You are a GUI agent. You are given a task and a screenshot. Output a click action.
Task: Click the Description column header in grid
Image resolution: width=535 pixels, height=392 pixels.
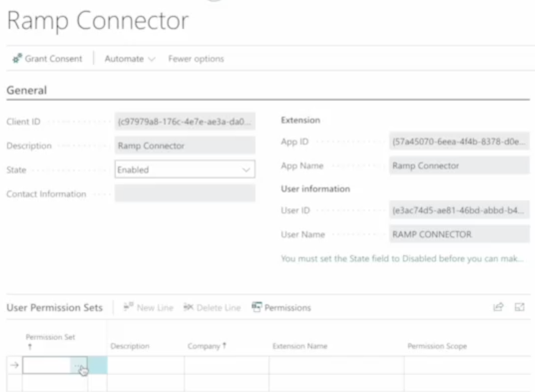pos(130,346)
